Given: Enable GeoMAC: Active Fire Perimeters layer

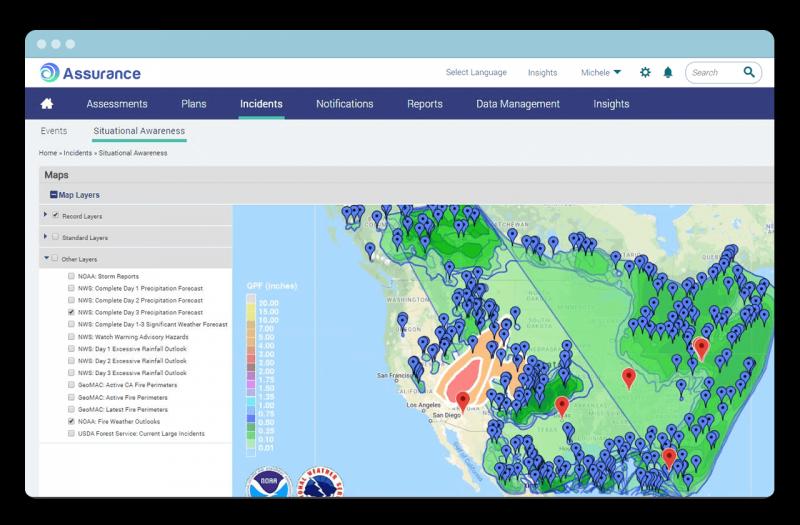Looking at the screenshot, I should 71,397.
